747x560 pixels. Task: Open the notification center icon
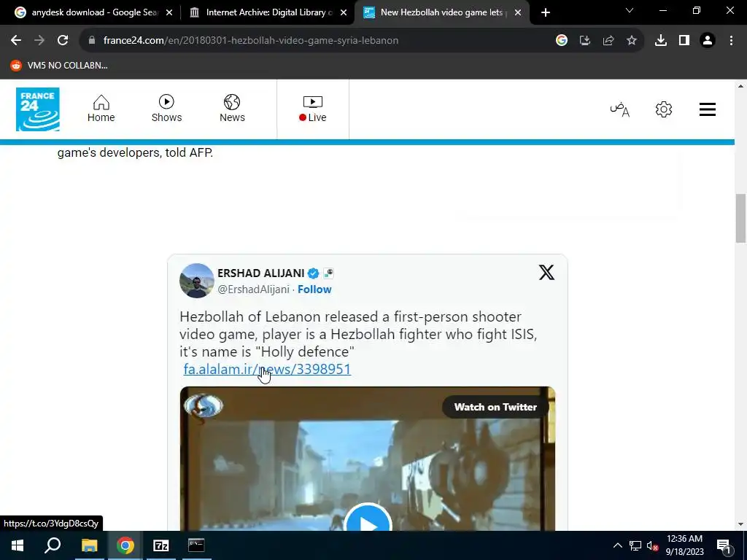click(x=724, y=546)
